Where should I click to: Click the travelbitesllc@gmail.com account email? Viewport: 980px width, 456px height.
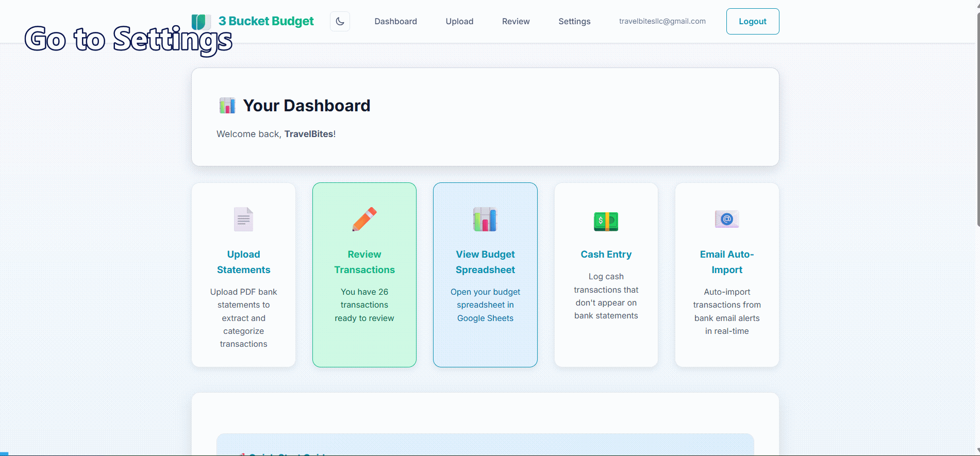(x=662, y=21)
